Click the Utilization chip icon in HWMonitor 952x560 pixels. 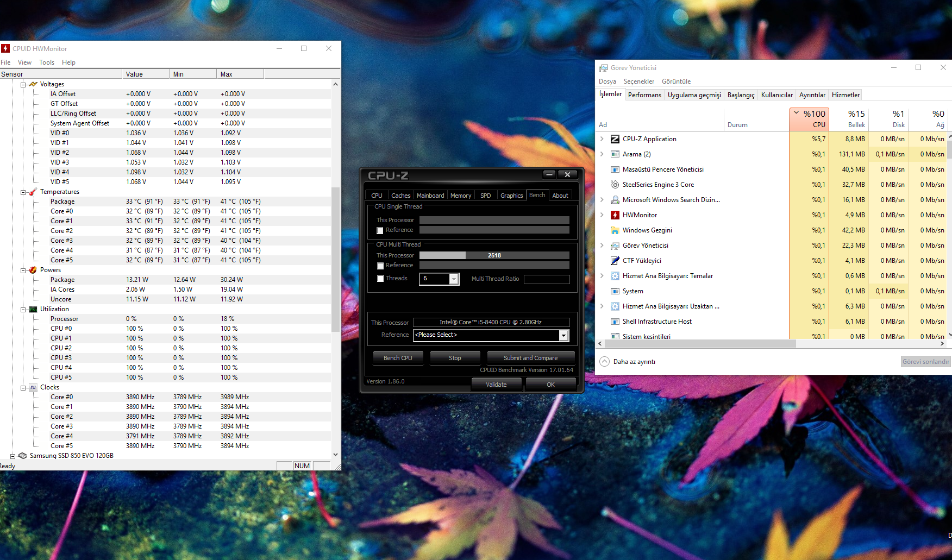point(33,309)
